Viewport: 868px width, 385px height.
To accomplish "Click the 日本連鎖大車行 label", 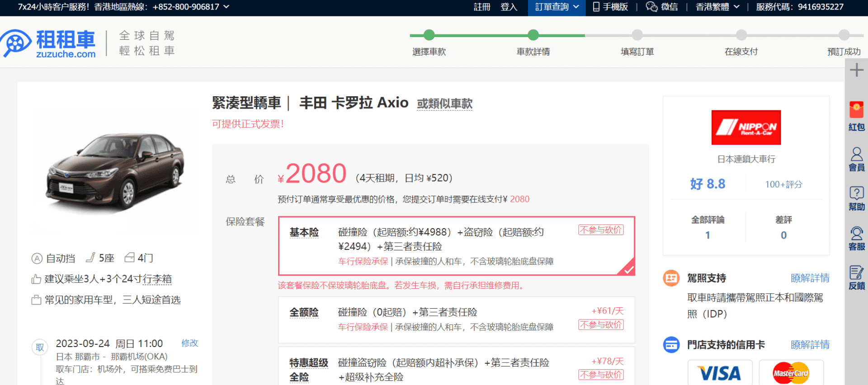I will point(746,159).
